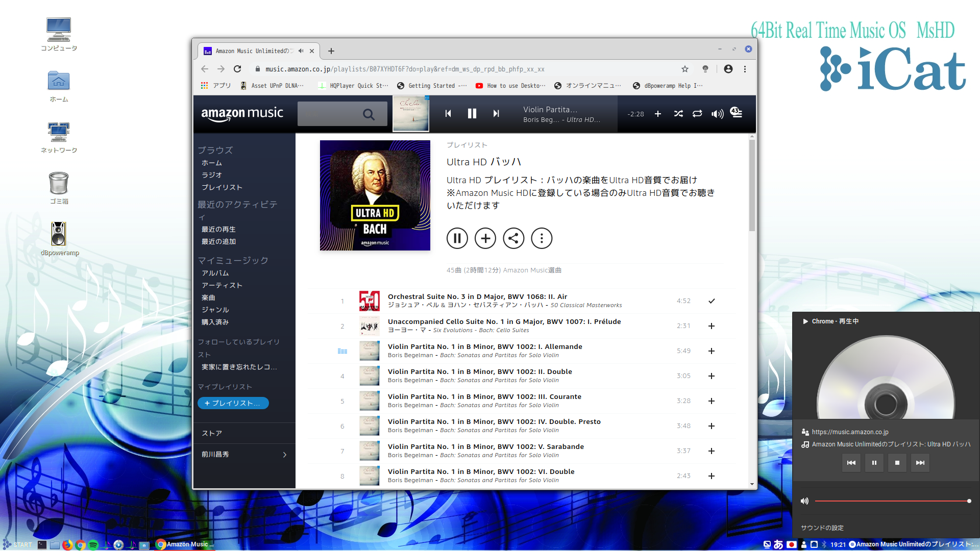Reload the Amazon Music page
Image resolution: width=980 pixels, height=551 pixels.
coord(237,69)
